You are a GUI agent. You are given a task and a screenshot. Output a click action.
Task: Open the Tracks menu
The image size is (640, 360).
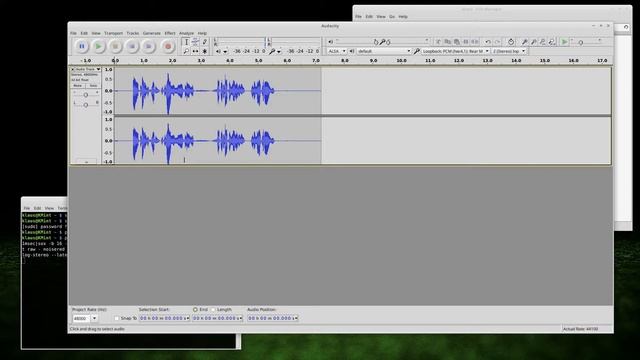(x=133, y=33)
